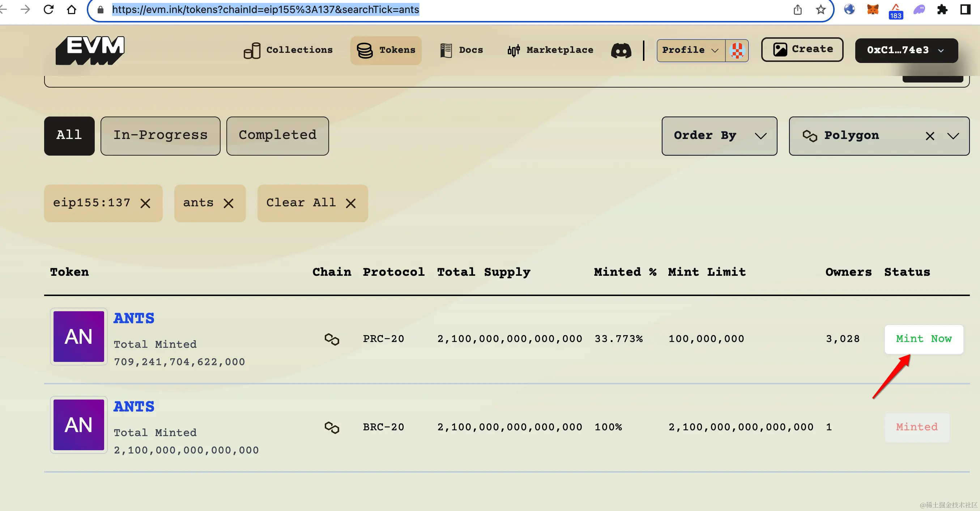Viewport: 980px width, 511px height.
Task: Bookmark page with star icon
Action: coord(821,9)
